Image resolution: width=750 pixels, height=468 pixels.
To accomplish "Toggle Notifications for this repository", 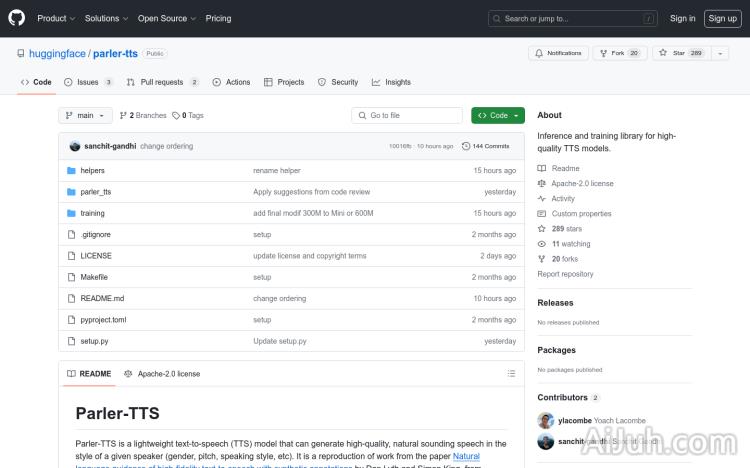I will (x=558, y=53).
